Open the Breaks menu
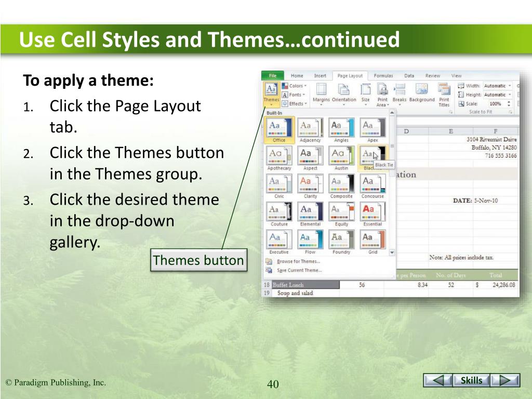Viewport: 532px width, 399px height. (400, 95)
